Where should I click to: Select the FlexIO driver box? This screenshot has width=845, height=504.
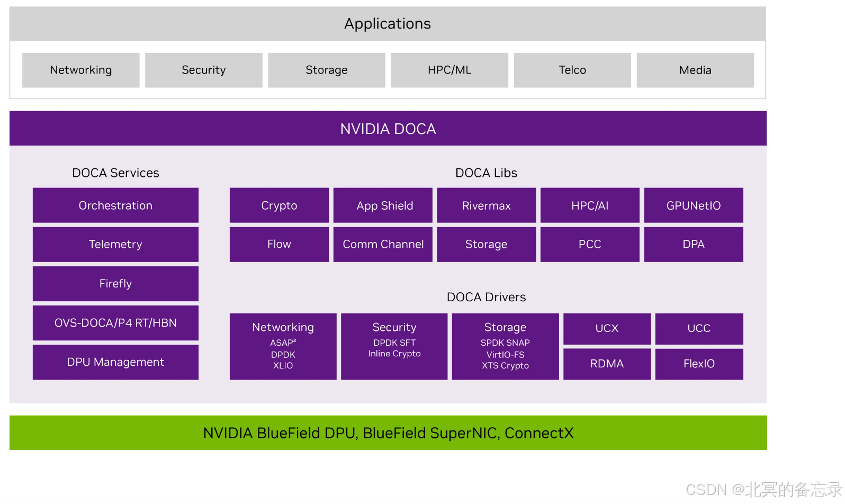[699, 364]
